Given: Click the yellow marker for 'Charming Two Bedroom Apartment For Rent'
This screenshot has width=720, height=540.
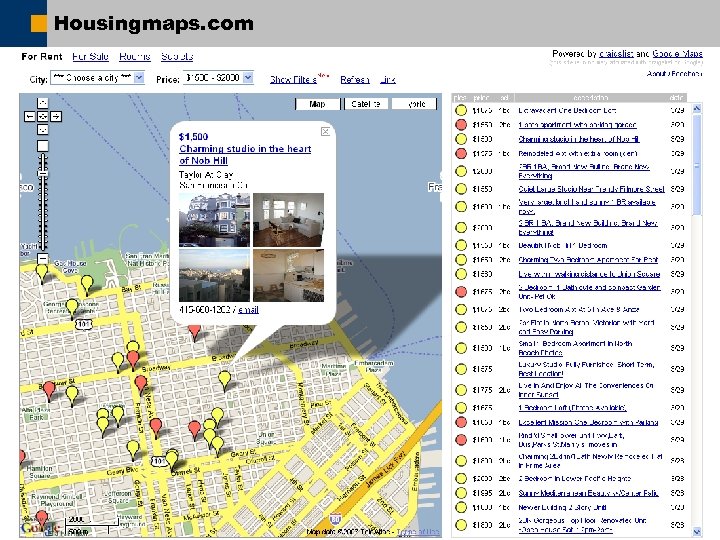Looking at the screenshot, I should point(461,259).
